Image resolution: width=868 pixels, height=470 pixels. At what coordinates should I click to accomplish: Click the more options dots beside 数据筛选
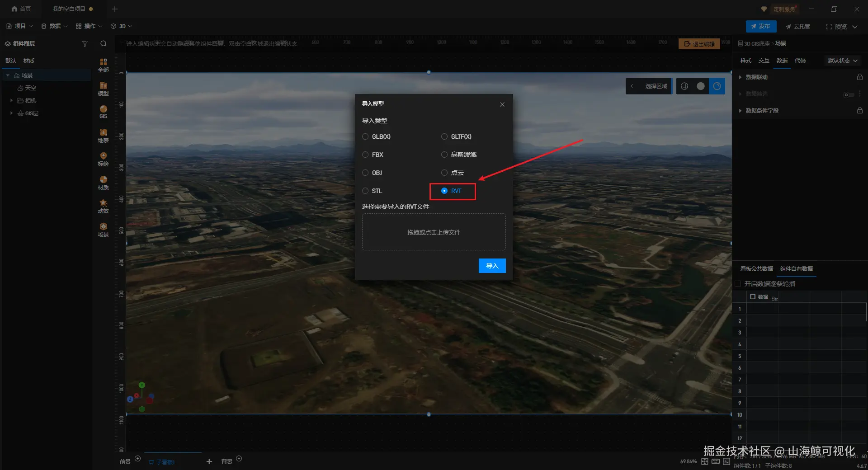(x=860, y=94)
